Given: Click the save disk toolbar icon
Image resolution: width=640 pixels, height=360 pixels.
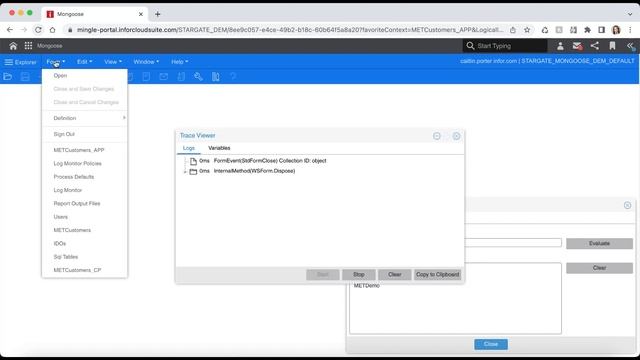Looking at the screenshot, I should tap(25, 76).
